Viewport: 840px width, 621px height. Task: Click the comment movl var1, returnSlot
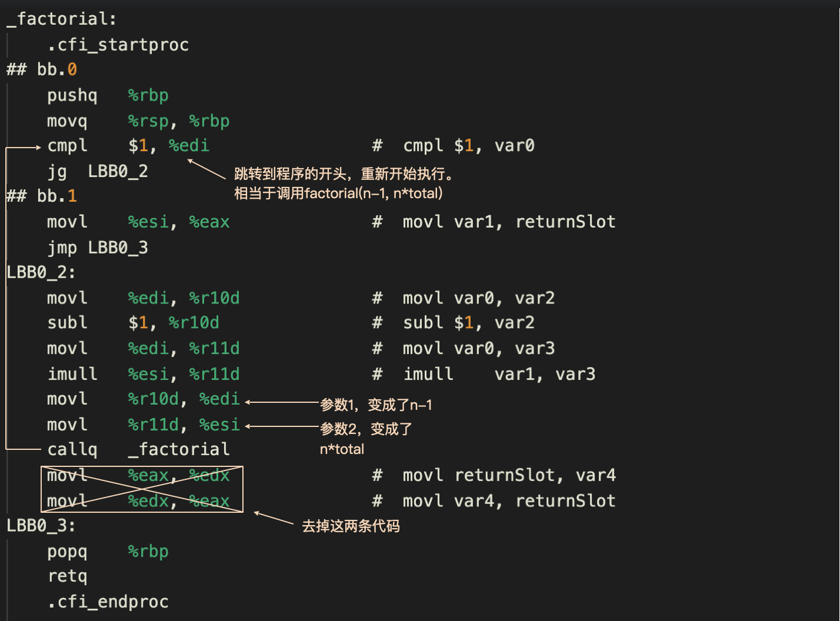coord(509,222)
